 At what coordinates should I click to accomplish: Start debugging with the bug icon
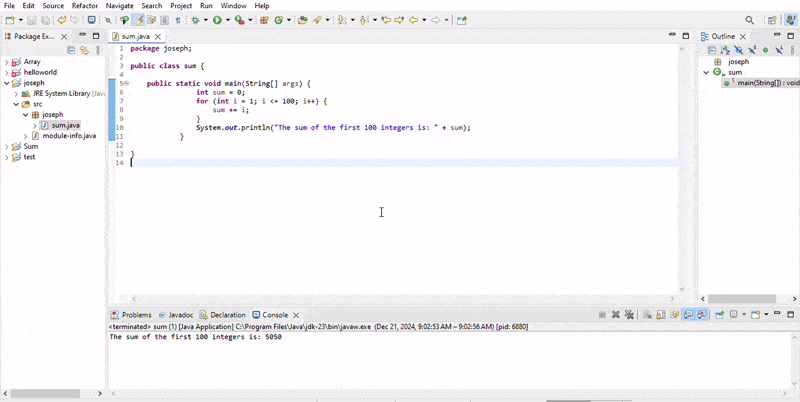pos(195,20)
